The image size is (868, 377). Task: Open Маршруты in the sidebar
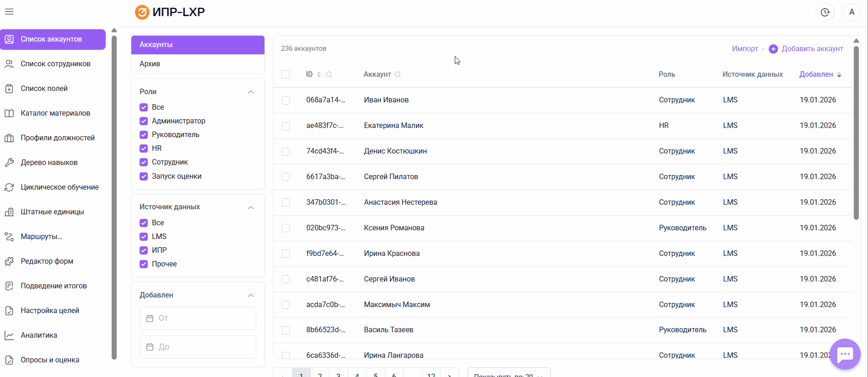coord(53,237)
